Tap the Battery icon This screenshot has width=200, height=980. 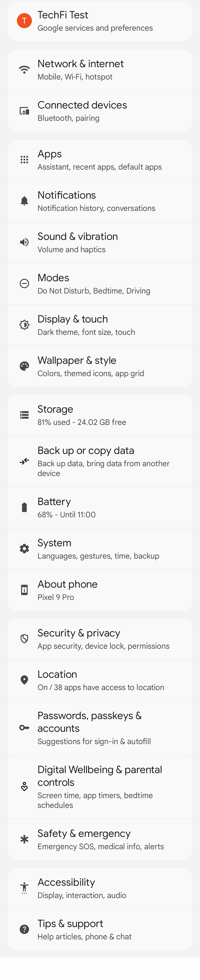[24, 508]
